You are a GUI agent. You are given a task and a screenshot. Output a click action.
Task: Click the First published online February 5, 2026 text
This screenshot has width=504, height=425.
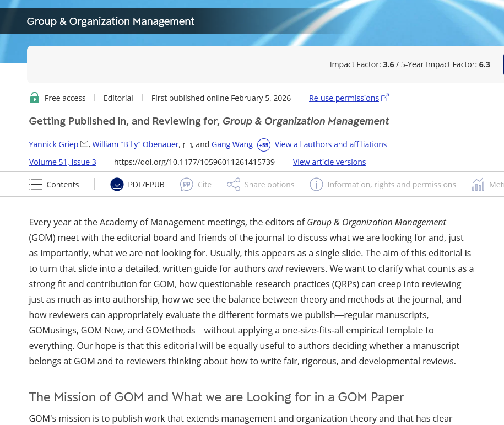221,98
